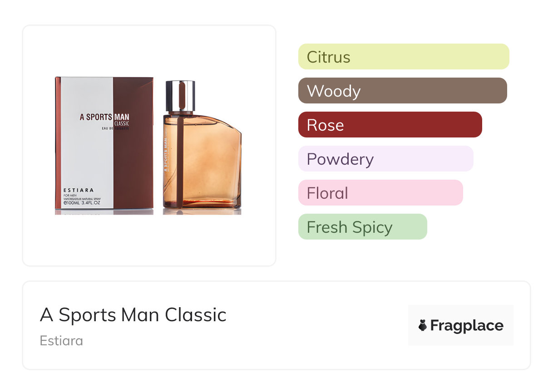
Task: Select the Citrus accord bar
Action: (403, 57)
